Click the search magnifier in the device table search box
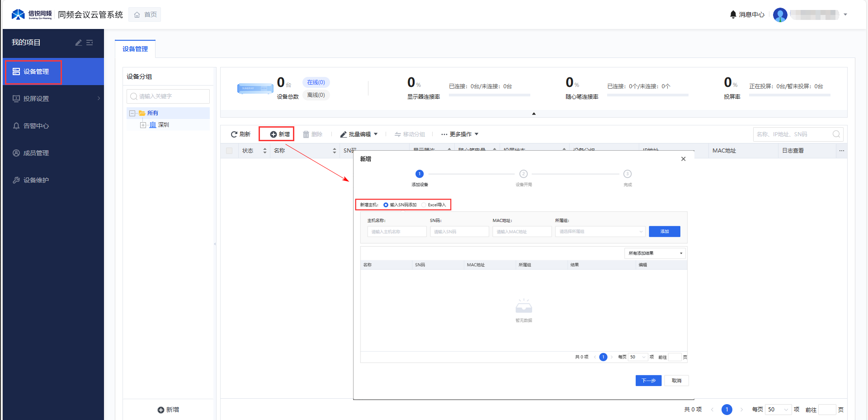Viewport: 868px width, 420px height. (x=836, y=134)
